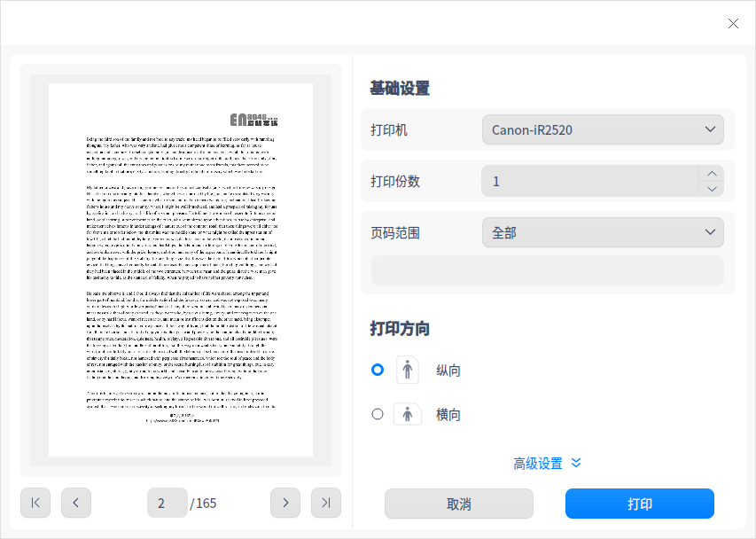Go to the previous preview page
Viewport: 756px width, 539px height.
(x=76, y=503)
